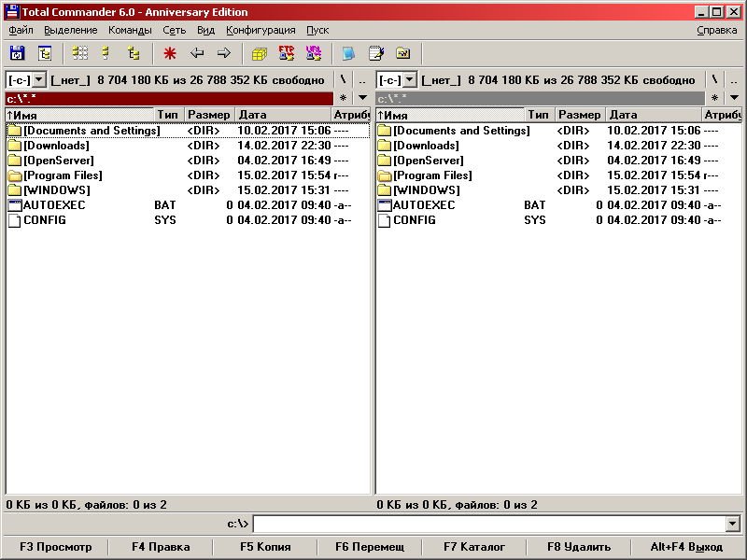747x560 pixels.
Task: Click the command line input field
Action: (487, 525)
